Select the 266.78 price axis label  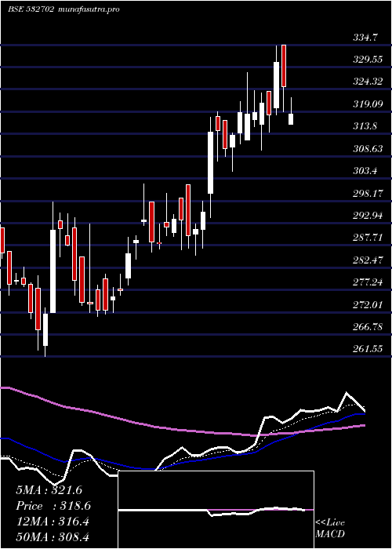pos(368,327)
